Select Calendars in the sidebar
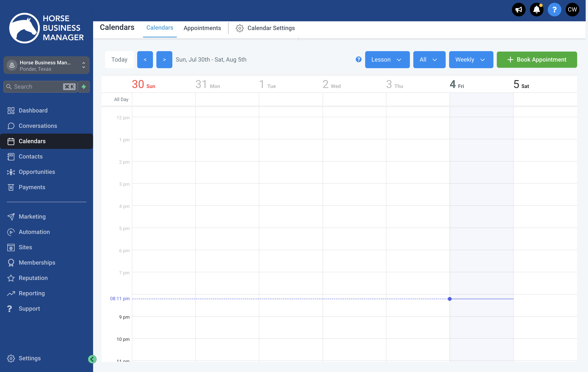588x372 pixels. coord(46,141)
